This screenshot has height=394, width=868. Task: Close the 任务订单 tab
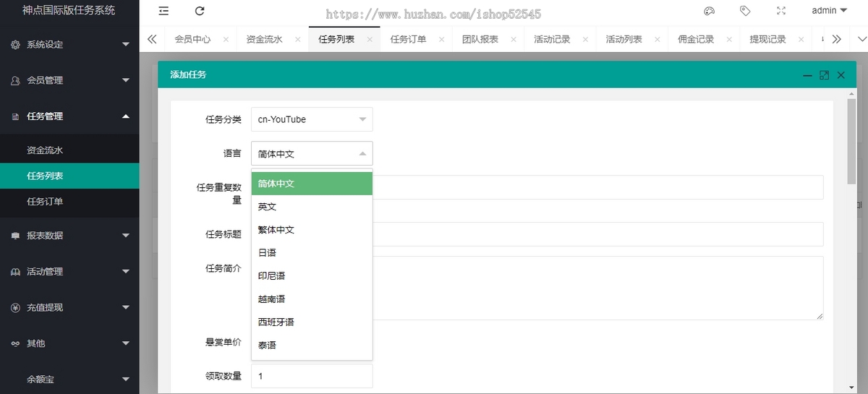point(441,40)
